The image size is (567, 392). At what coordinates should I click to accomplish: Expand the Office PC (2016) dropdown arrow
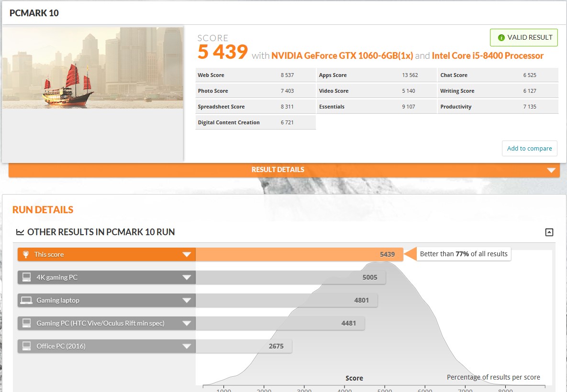pos(187,346)
